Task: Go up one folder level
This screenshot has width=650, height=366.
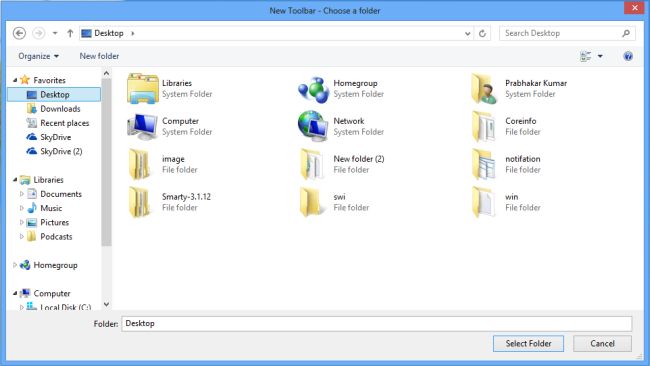Action: [x=70, y=33]
